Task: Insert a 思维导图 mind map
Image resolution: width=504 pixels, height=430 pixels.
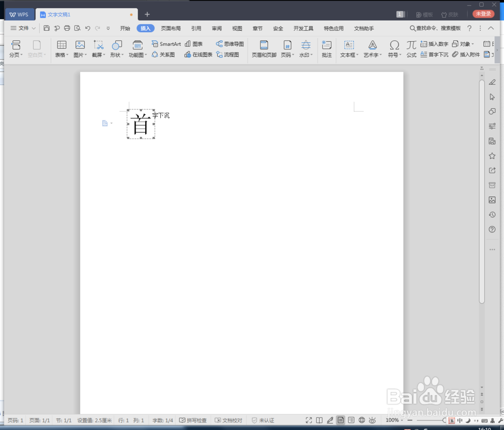Action: [230, 44]
